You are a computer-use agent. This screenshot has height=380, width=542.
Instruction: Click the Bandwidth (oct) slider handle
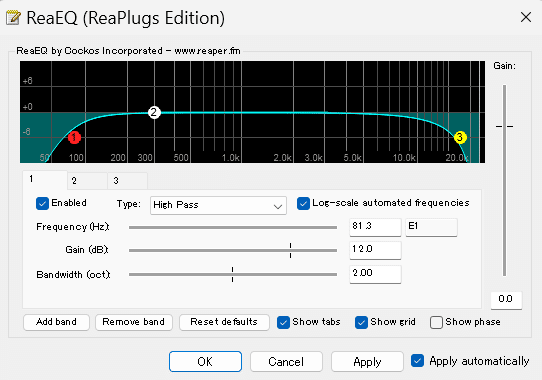tap(232, 274)
